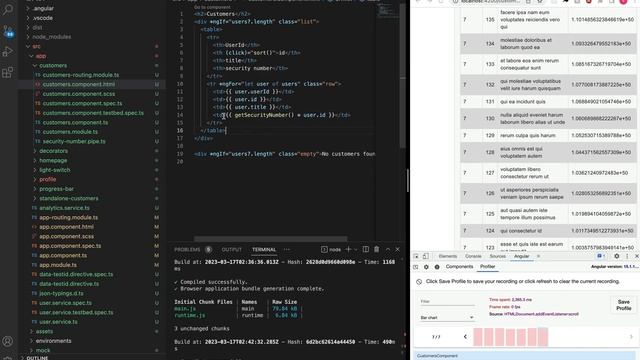Focus the profiler Filter input

pyautogui.click(x=447, y=302)
